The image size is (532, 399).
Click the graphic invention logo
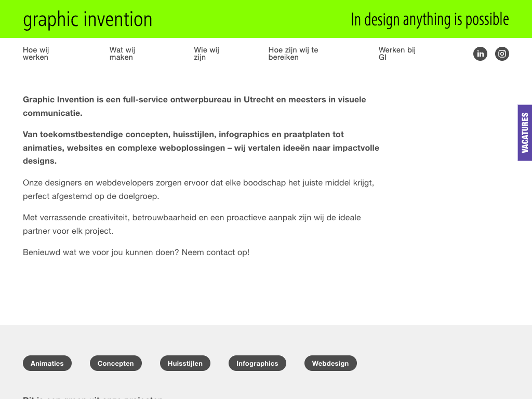click(88, 19)
